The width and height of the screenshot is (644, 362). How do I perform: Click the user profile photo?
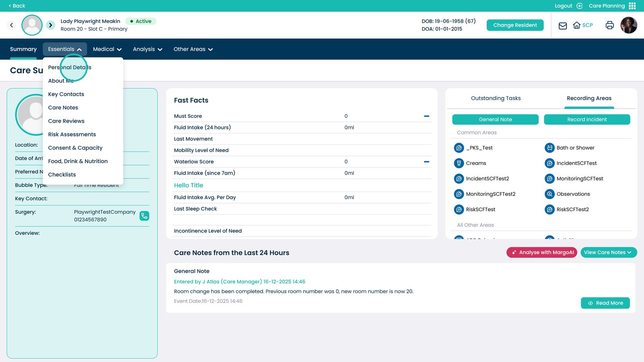click(x=628, y=25)
